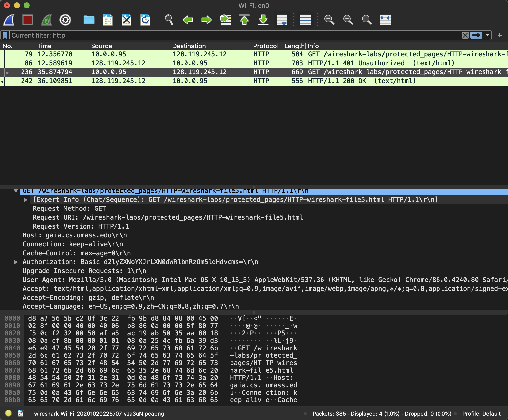
Task: Click the resize columns icon
Action: point(386,20)
